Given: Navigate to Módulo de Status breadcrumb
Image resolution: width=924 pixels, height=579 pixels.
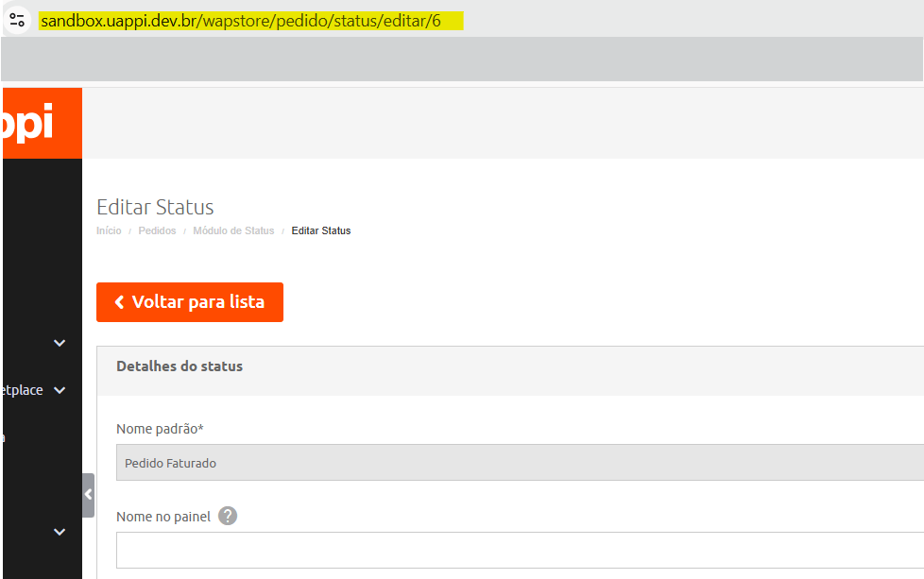Looking at the screenshot, I should (x=233, y=231).
